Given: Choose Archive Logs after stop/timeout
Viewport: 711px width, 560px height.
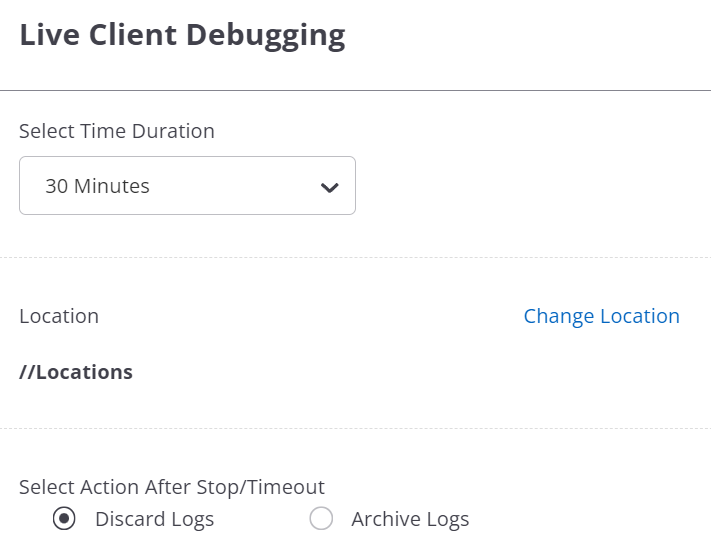Looking at the screenshot, I should (x=321, y=519).
